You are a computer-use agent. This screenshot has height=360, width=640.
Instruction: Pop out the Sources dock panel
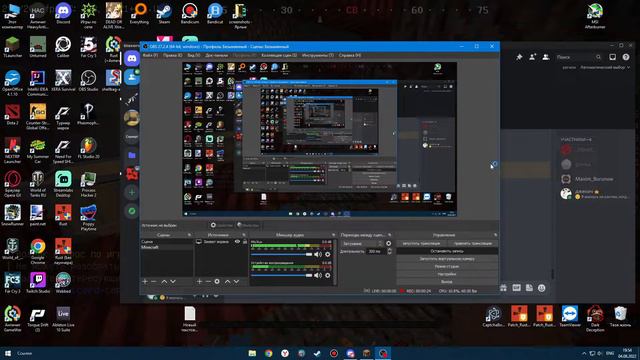[x=244, y=235]
